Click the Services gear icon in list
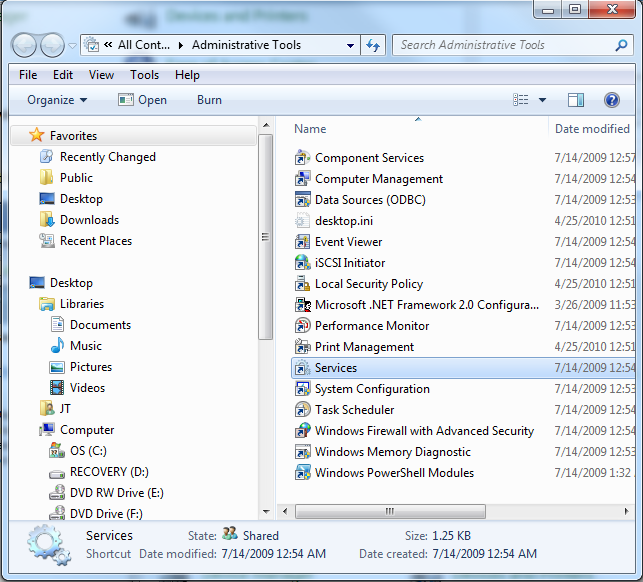This screenshot has width=643, height=582. pyautogui.click(x=303, y=368)
